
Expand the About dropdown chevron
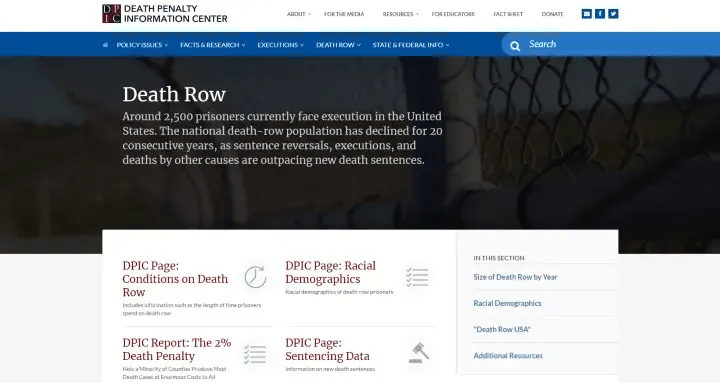tap(309, 14)
